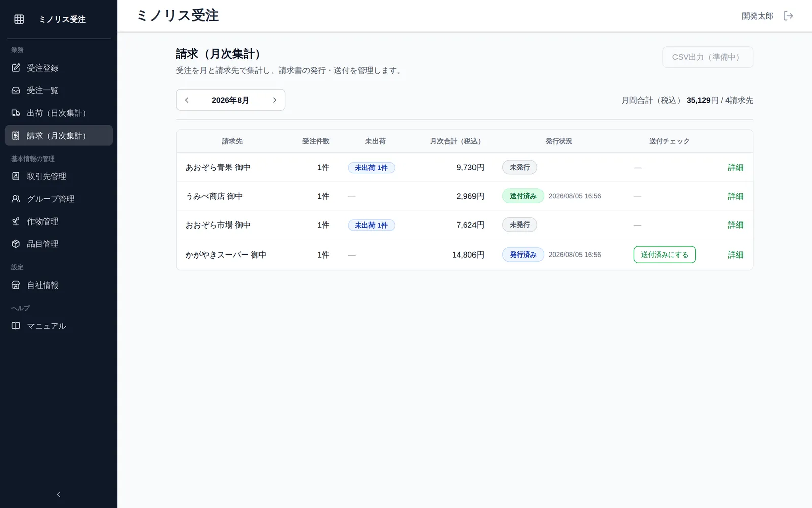The height and width of the screenshot is (508, 812).
Task: Open 詳細 for うみべ商店 御中
Action: 735,196
